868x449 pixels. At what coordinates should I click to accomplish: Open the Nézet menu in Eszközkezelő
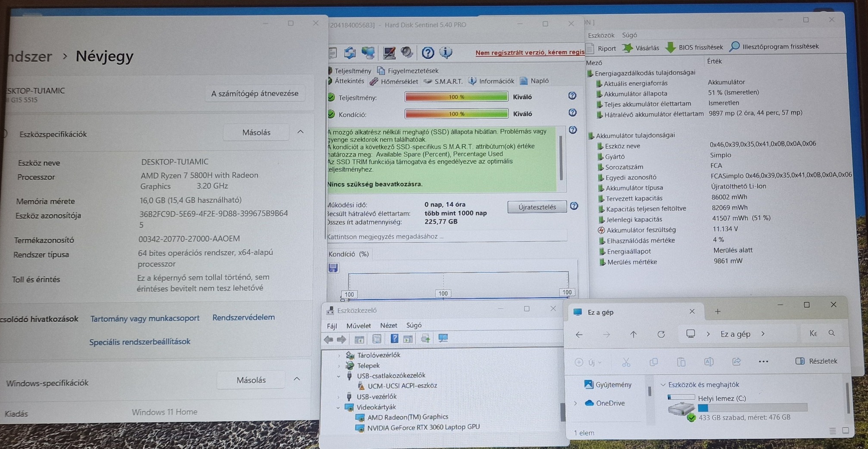[x=388, y=325]
